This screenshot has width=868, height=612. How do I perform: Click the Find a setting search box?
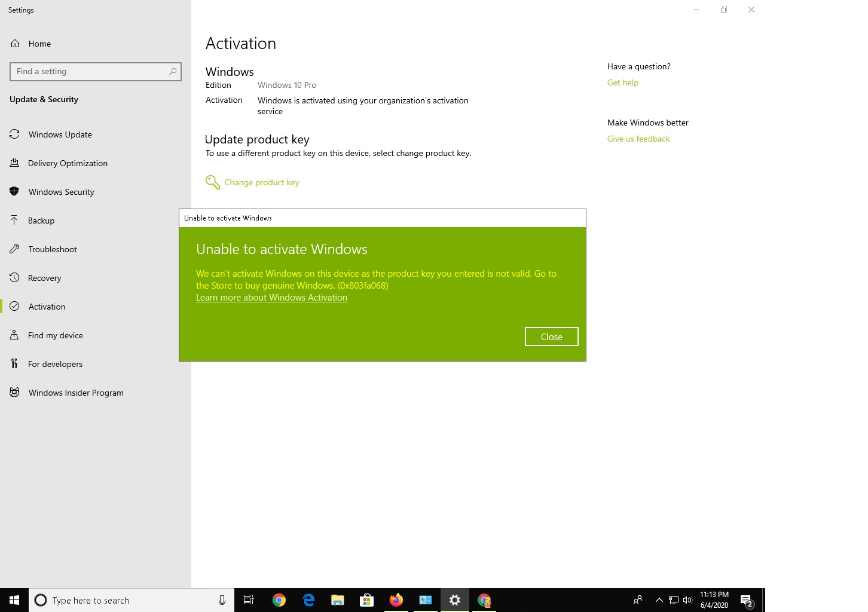point(95,71)
